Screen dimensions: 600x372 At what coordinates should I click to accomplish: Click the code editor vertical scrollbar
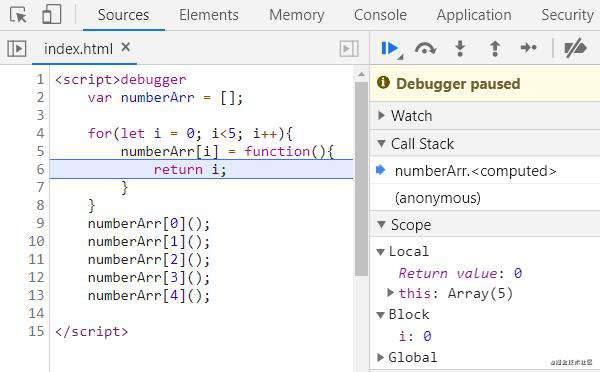361,178
